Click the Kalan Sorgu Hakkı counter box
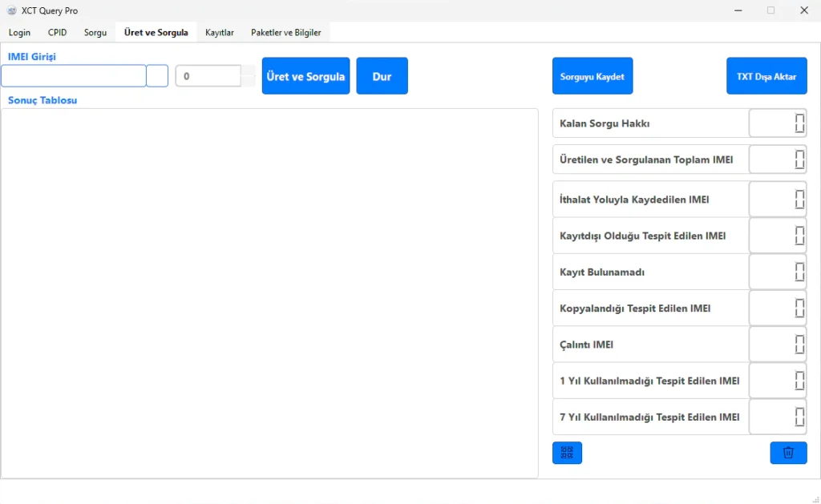 click(778, 123)
